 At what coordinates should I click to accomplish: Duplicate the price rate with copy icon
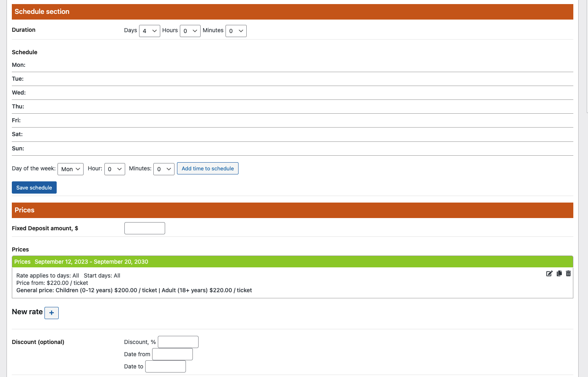559,273
